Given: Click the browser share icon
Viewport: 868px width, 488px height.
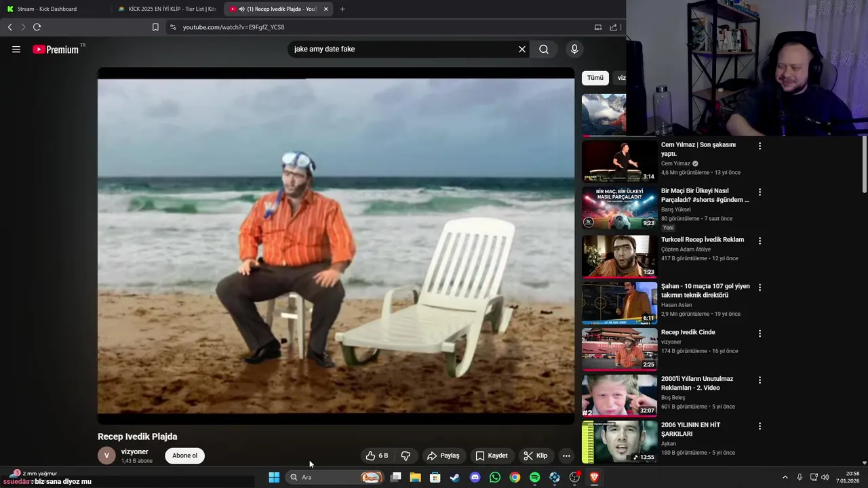Looking at the screenshot, I should 614,27.
